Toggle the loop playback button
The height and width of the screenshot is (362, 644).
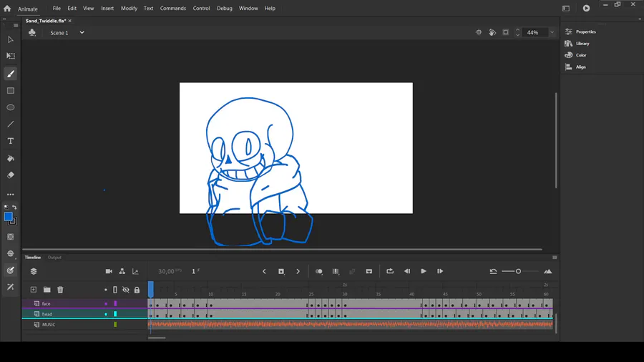coord(390,271)
